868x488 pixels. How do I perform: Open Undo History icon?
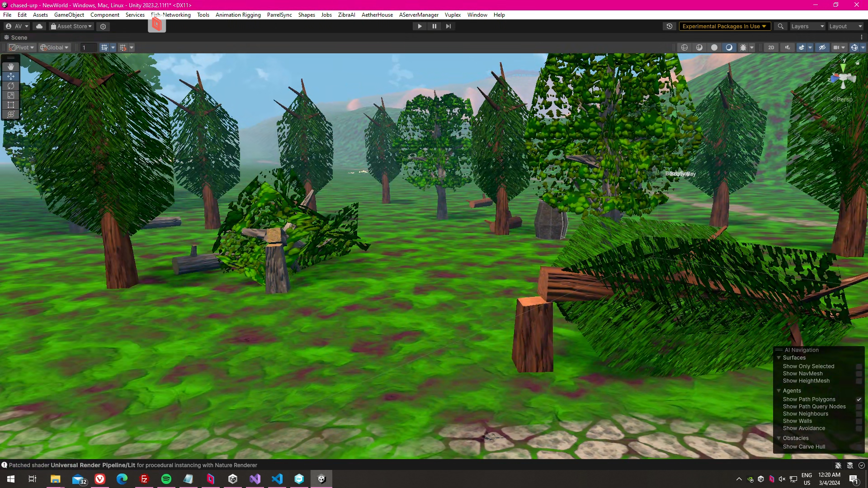pyautogui.click(x=670, y=26)
